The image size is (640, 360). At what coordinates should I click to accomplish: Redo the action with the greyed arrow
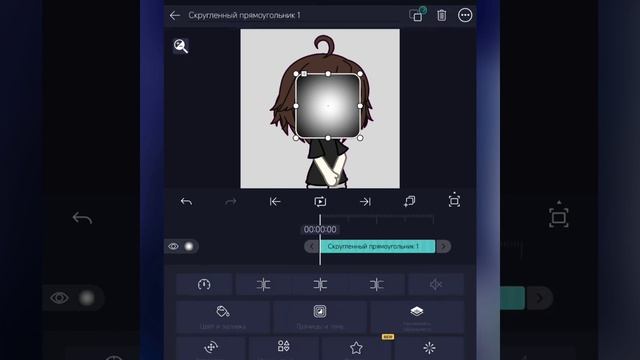(231, 201)
